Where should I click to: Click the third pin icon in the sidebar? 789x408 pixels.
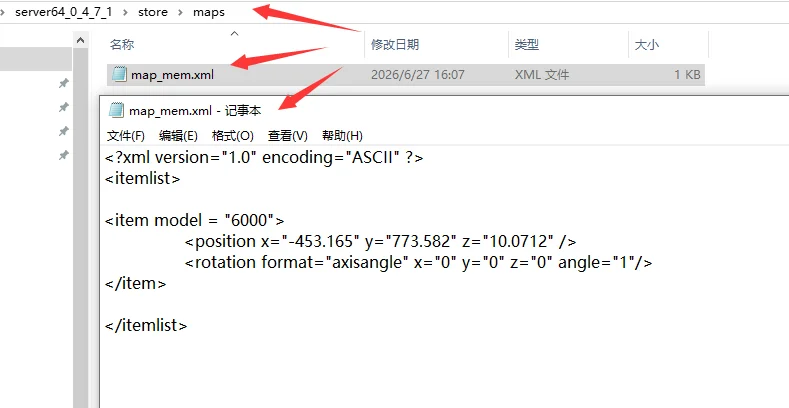click(63, 131)
